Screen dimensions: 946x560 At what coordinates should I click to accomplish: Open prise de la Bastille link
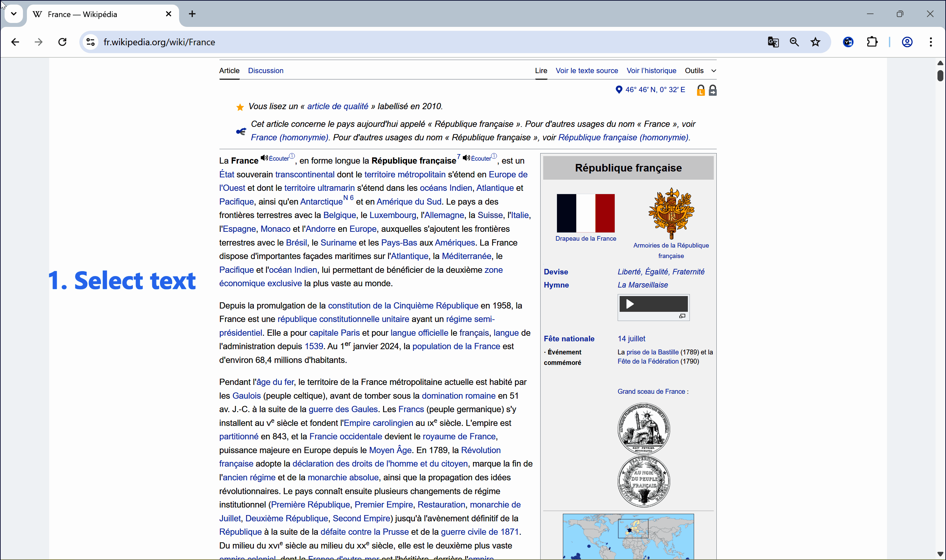pyautogui.click(x=652, y=352)
